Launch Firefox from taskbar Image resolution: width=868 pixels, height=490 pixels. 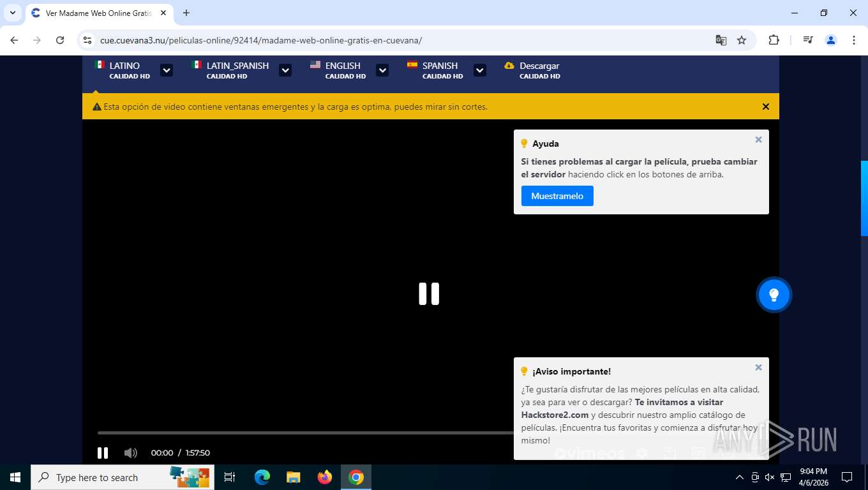[325, 477]
